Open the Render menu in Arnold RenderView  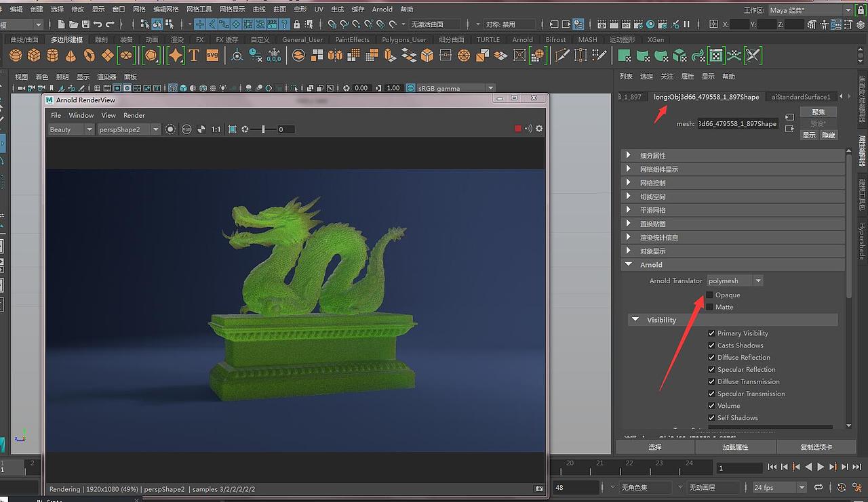134,115
